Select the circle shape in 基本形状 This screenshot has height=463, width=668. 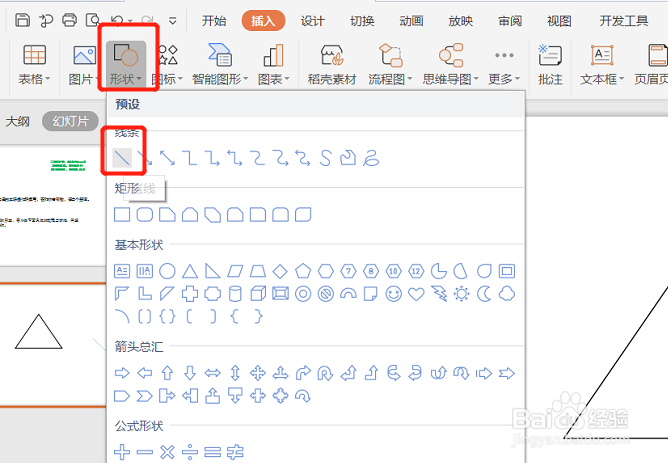(x=167, y=271)
